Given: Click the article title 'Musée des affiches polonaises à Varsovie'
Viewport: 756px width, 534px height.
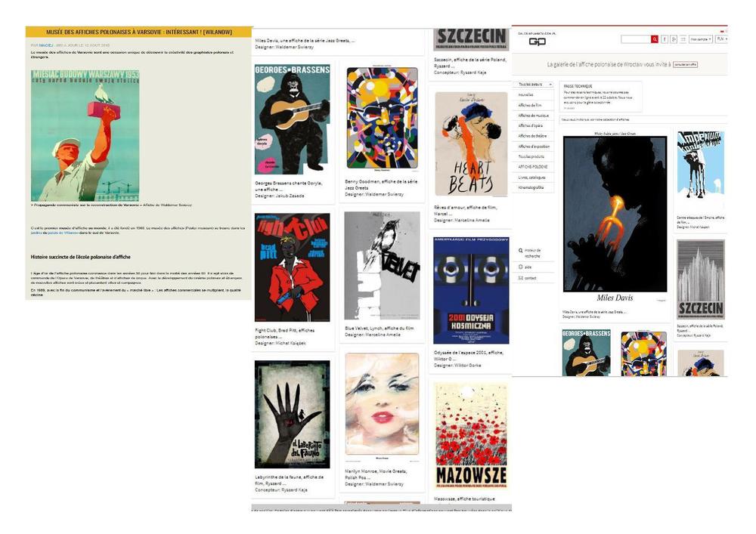Looking at the screenshot, I should pyautogui.click(x=139, y=32).
